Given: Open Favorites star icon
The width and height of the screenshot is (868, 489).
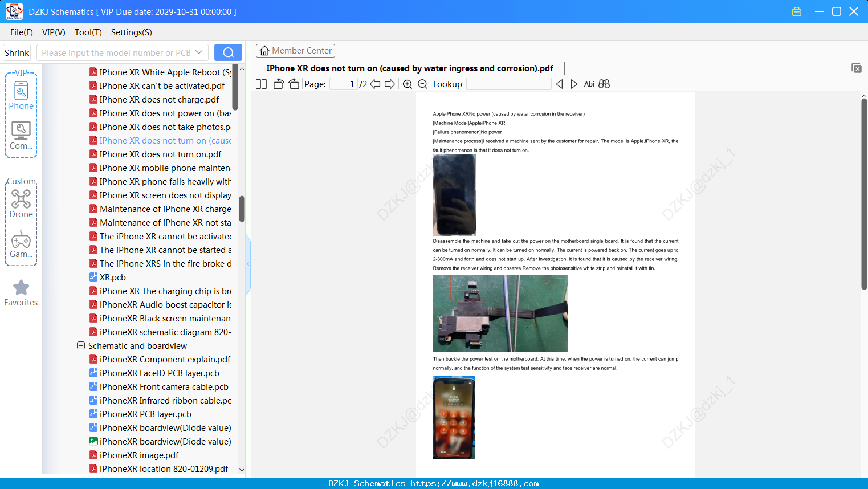Looking at the screenshot, I should [x=21, y=294].
